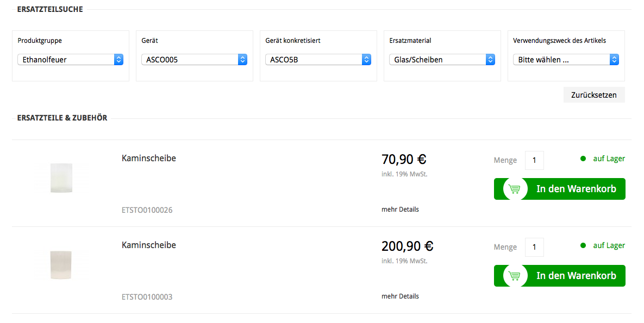
Task: Click the inkl. 19% MwSt. note under 200,90 €
Action: [x=404, y=261]
